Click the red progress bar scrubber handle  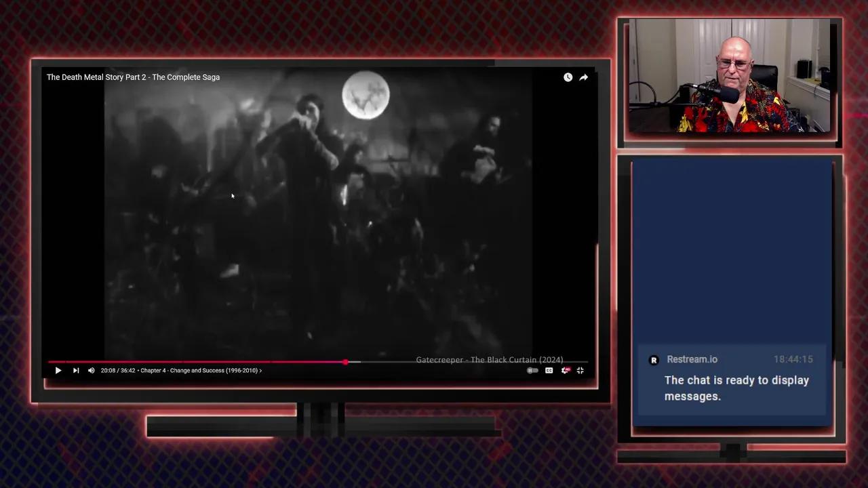(346, 363)
